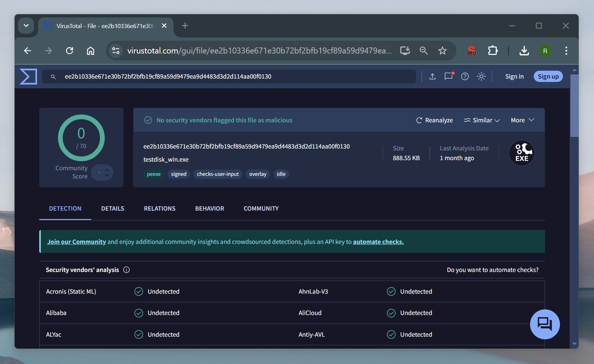The width and height of the screenshot is (594, 364).
Task: Click the upload file icon
Action: click(432, 76)
